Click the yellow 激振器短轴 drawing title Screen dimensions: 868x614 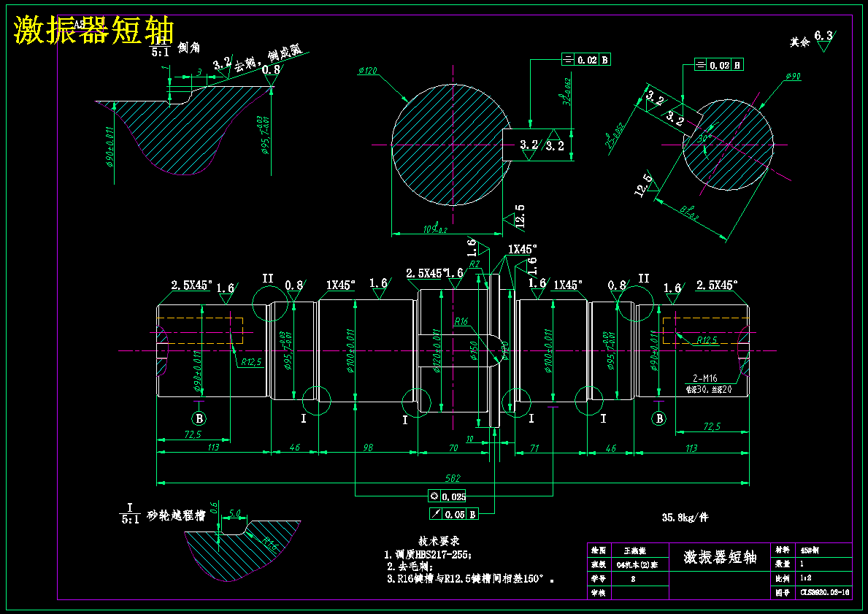94,30
